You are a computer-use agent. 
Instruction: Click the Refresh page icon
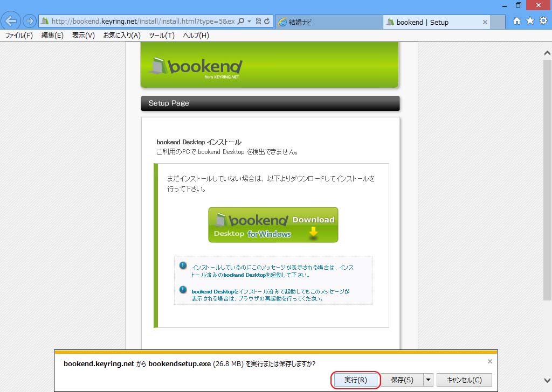pyautogui.click(x=267, y=22)
